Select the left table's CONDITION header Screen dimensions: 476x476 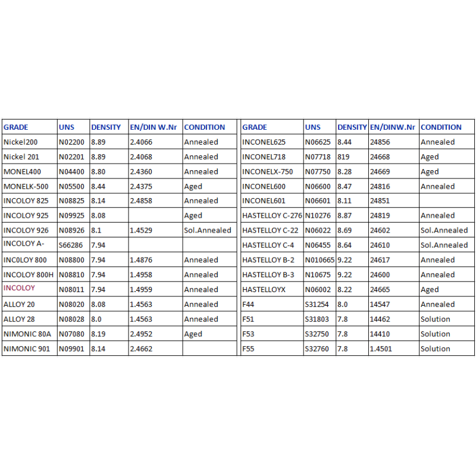coord(209,127)
